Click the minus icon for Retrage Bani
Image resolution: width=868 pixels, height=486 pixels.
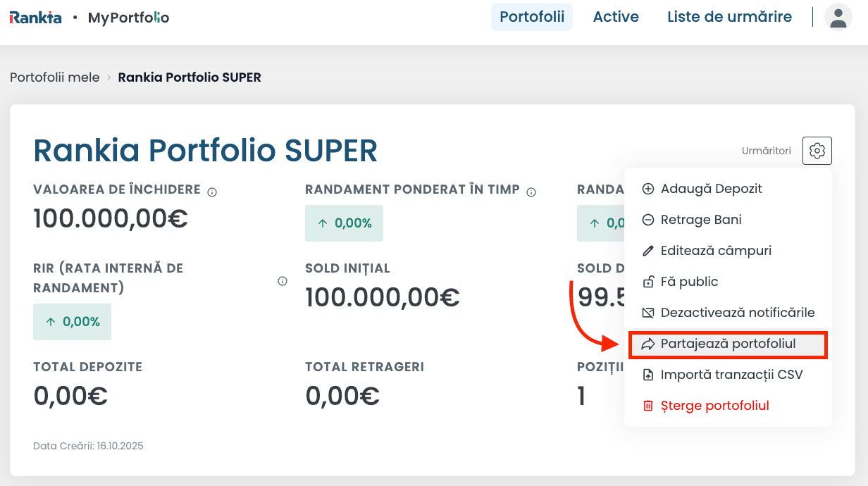tap(648, 220)
